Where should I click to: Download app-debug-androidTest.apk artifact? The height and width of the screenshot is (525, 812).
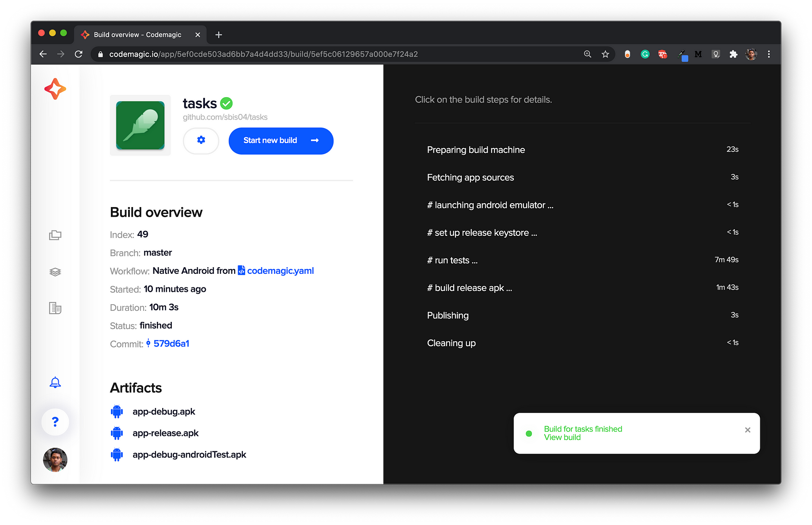click(x=190, y=455)
